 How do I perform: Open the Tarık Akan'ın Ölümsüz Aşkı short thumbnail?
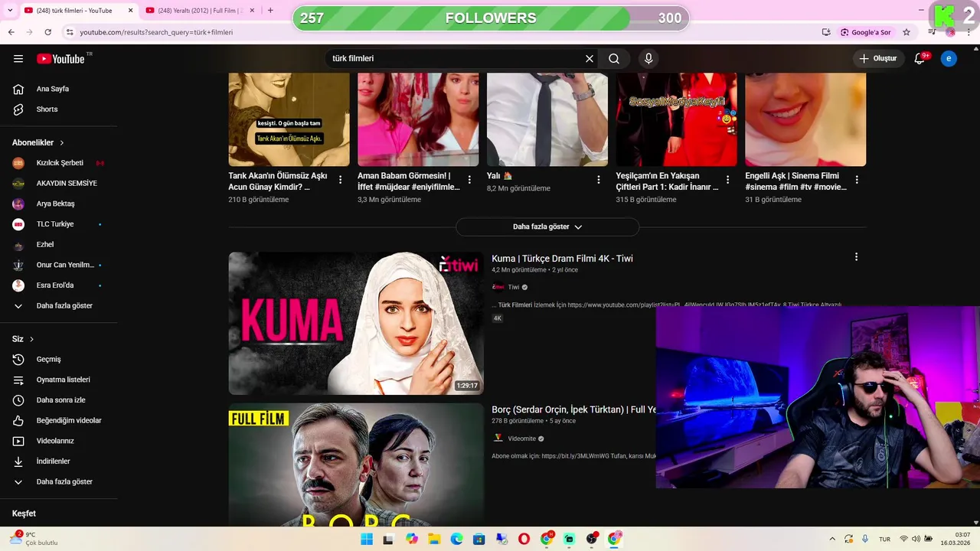click(289, 119)
